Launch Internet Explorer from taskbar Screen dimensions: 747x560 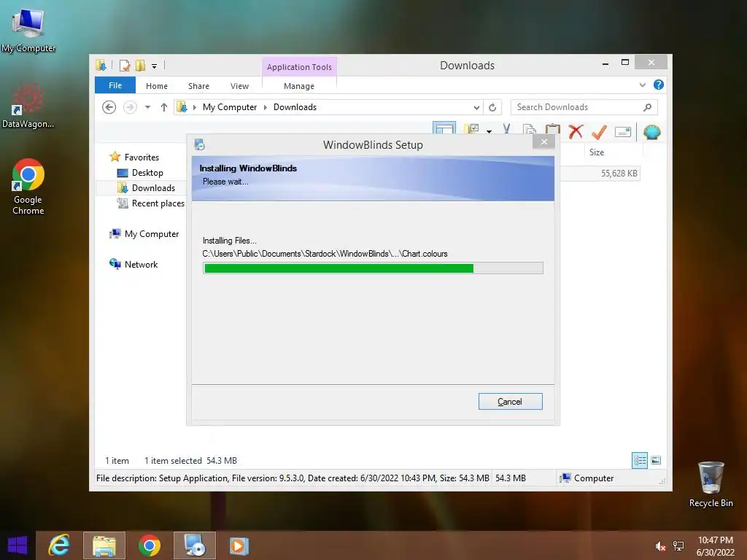pyautogui.click(x=59, y=545)
